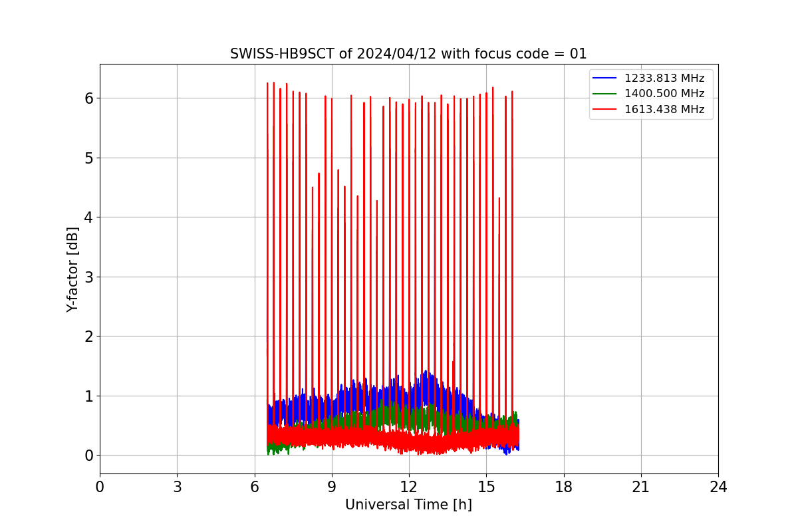Click y-axis tick label 4
Viewport: 798px width, 532px height.
coord(89,217)
